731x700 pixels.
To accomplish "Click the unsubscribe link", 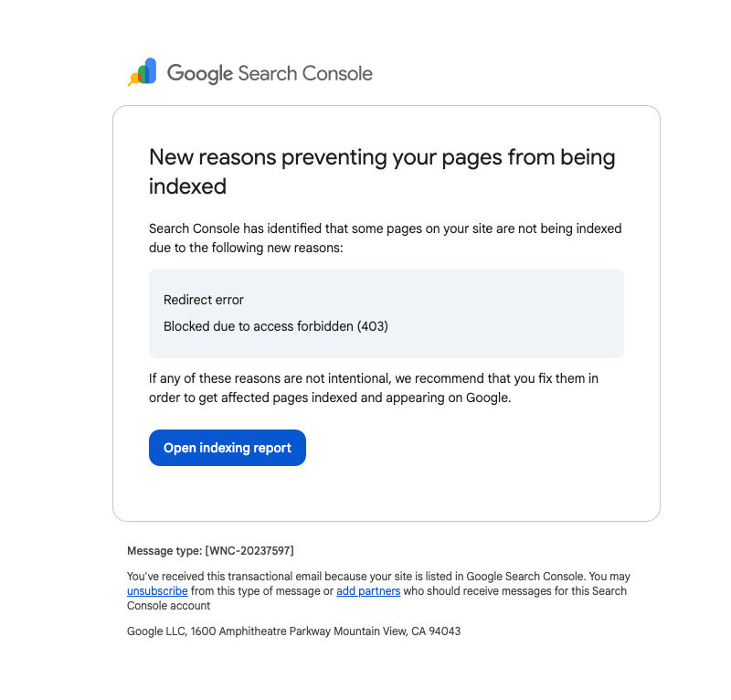I will tap(156, 591).
